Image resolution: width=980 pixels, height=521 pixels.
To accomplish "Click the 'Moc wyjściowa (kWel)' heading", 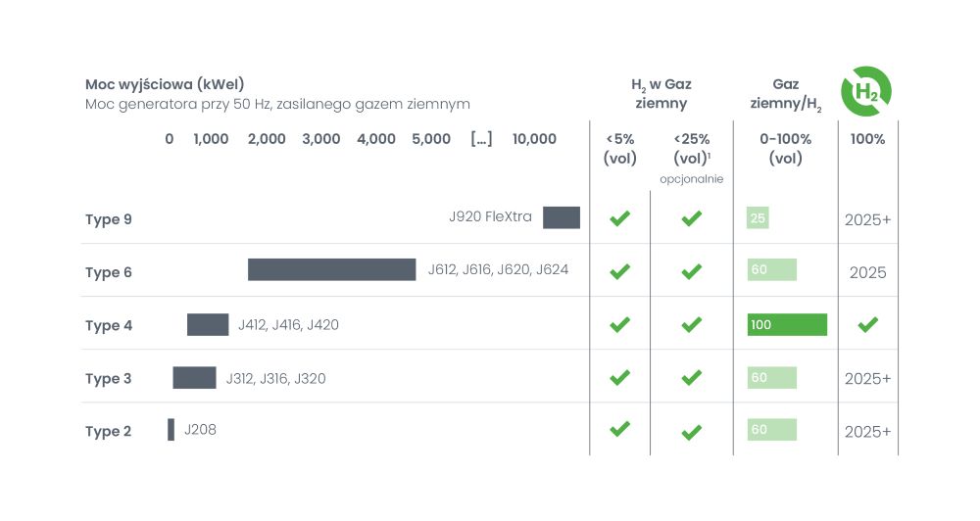I will click(165, 84).
